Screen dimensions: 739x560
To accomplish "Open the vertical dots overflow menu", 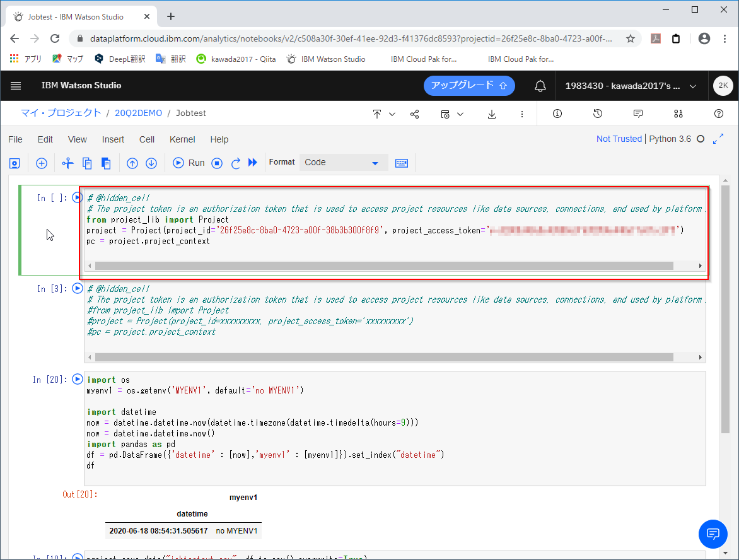I will [x=521, y=114].
